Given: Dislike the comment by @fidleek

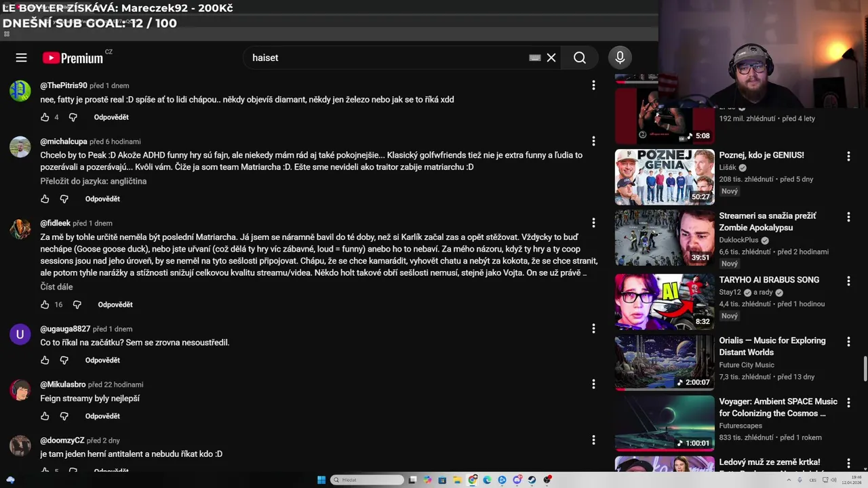Looking at the screenshot, I should click(x=77, y=305).
